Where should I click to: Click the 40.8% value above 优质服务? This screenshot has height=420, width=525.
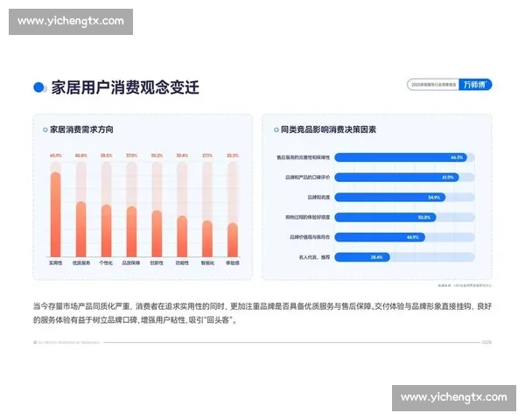tap(81, 156)
